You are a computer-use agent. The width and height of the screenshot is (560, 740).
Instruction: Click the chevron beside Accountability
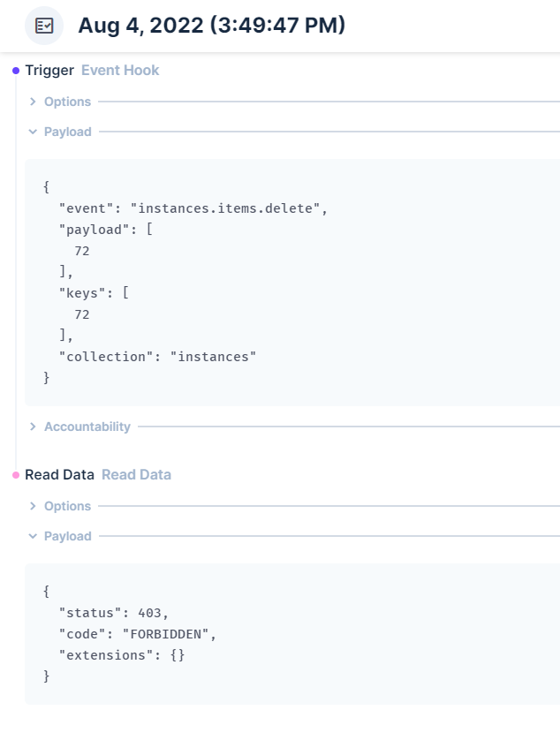point(33,427)
